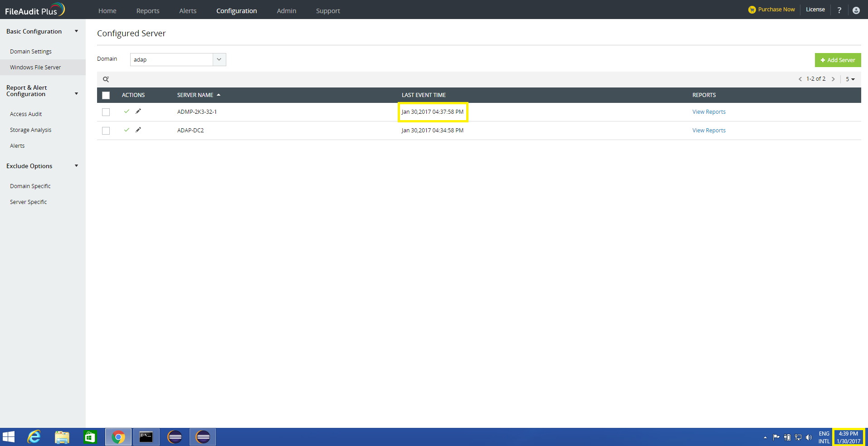This screenshot has width=868, height=446.
Task: Click the green status checkmark for ADAP-DC2
Action: [x=127, y=130]
